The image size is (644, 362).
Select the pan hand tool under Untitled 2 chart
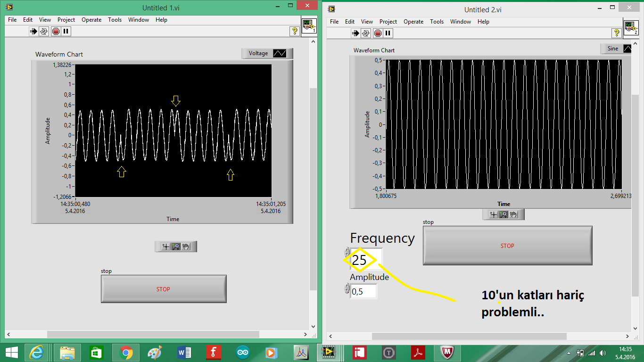tap(513, 214)
